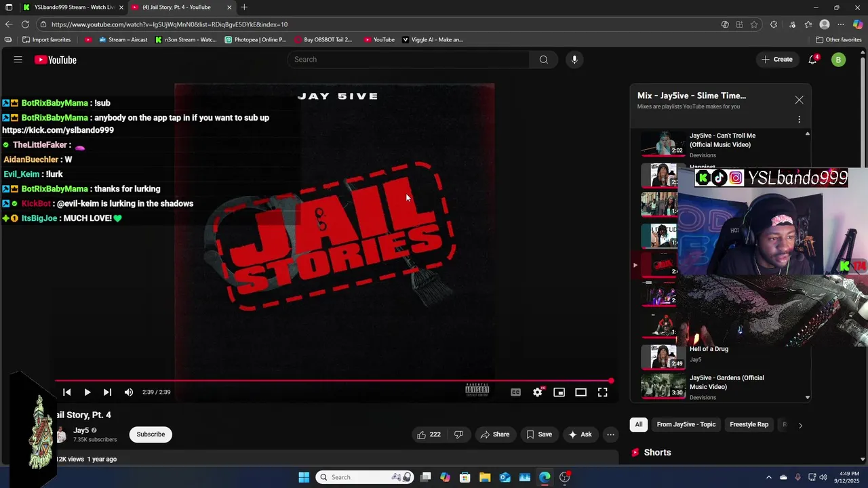Open a new browser tab

point(244,7)
